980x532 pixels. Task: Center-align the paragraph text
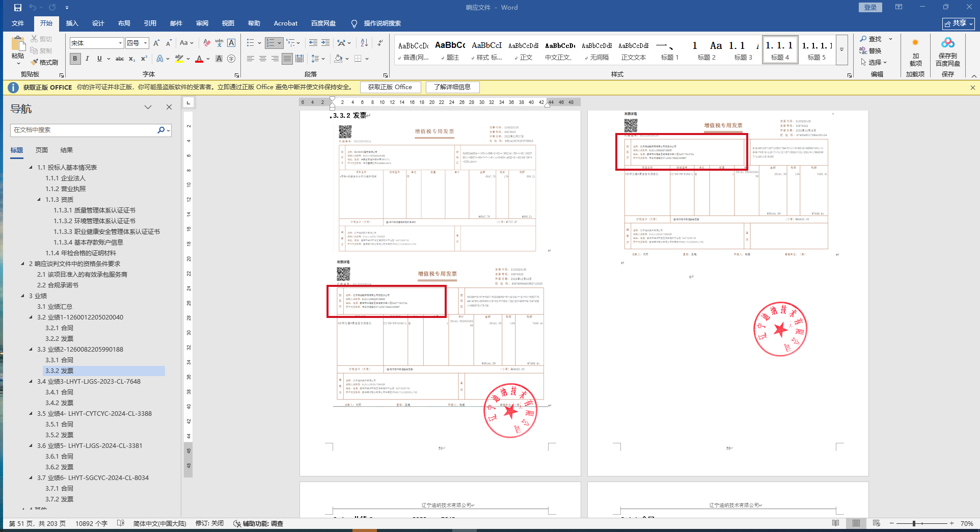click(x=263, y=59)
